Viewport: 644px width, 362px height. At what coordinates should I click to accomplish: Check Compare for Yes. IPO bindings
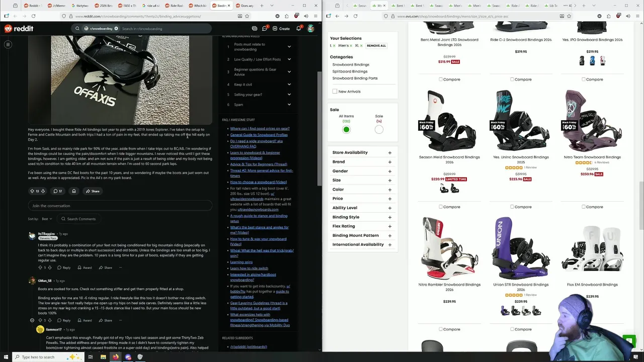pyautogui.click(x=584, y=79)
